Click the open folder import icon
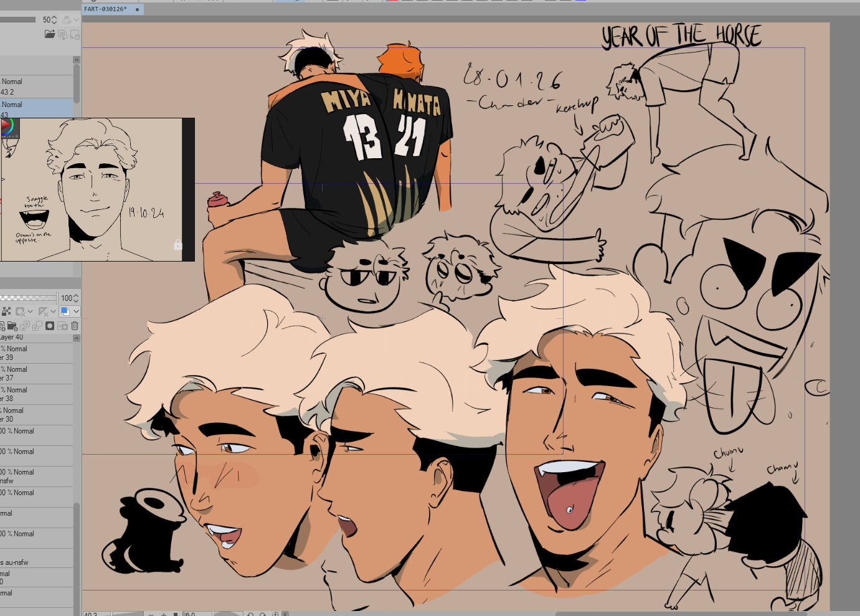 [50, 34]
